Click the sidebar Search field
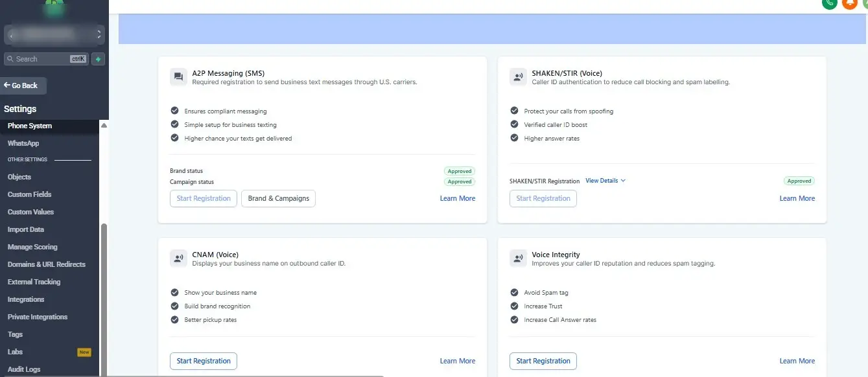This screenshot has height=377, width=868. coord(46,59)
